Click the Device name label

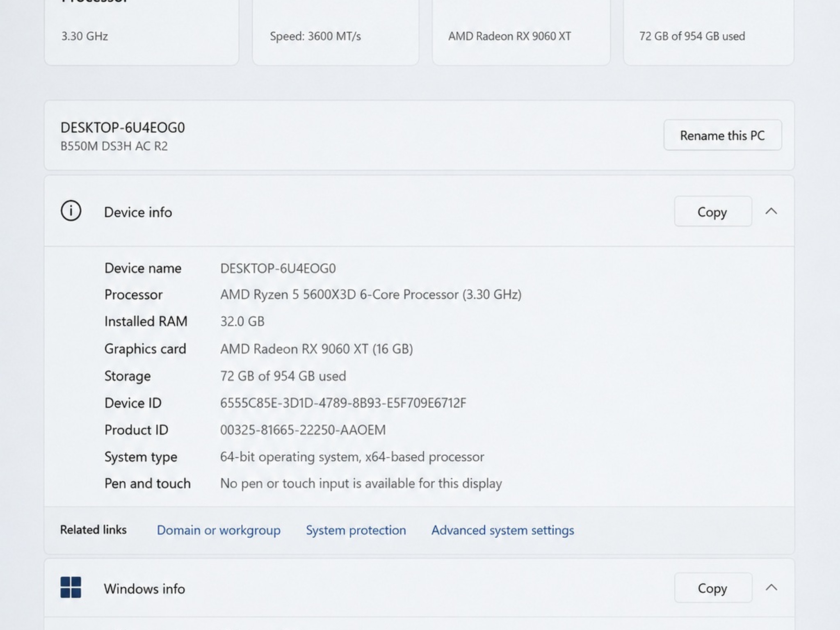click(x=143, y=268)
